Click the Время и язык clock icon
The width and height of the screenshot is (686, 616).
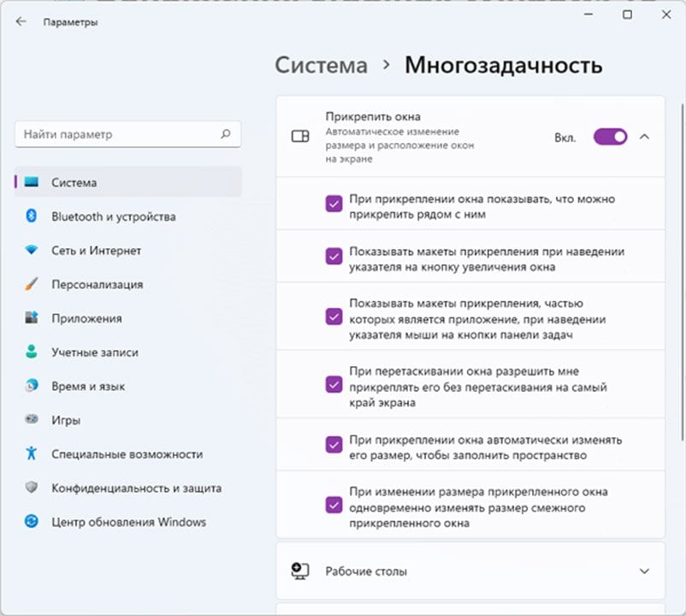(x=31, y=386)
